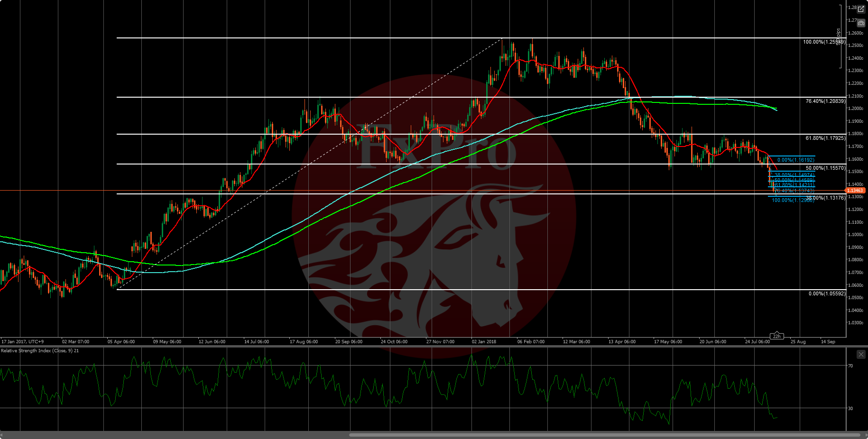Click the 13 Apr 06:00 date label
Image resolution: width=868 pixels, height=439 pixels.
coord(622,342)
